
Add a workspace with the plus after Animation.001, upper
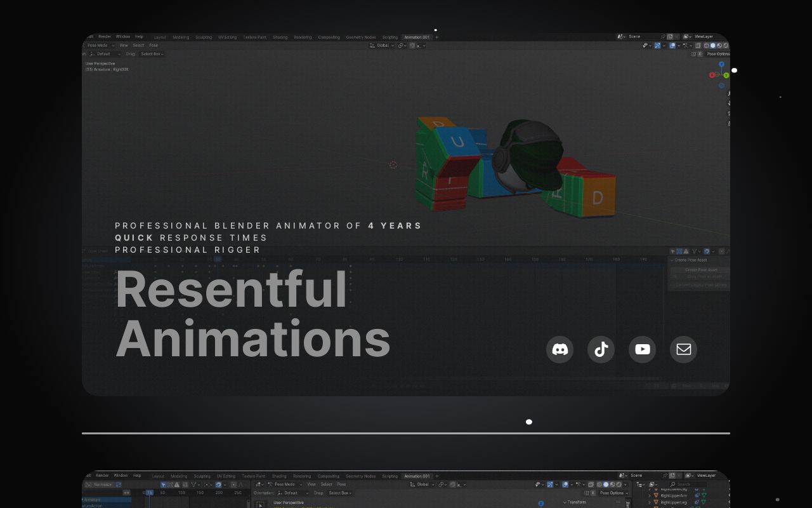(x=436, y=37)
